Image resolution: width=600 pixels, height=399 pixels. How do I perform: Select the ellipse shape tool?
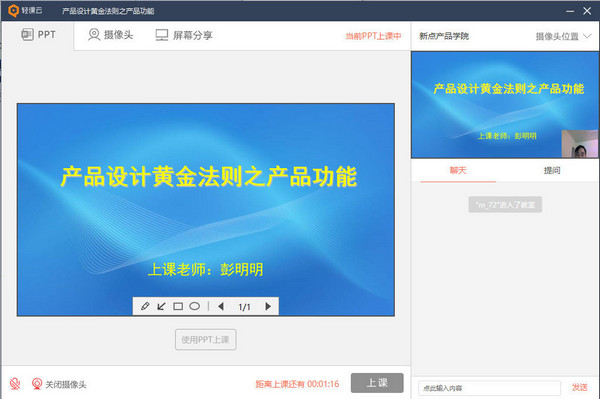194,306
